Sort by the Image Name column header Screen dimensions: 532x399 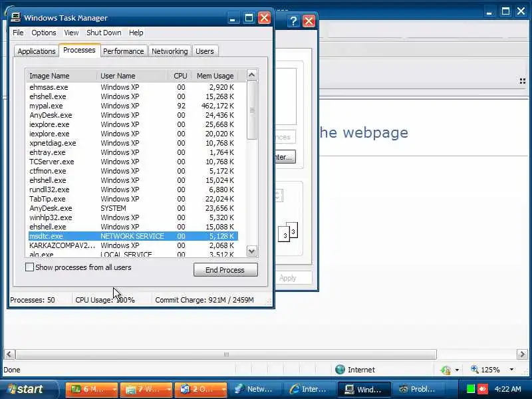pos(62,76)
